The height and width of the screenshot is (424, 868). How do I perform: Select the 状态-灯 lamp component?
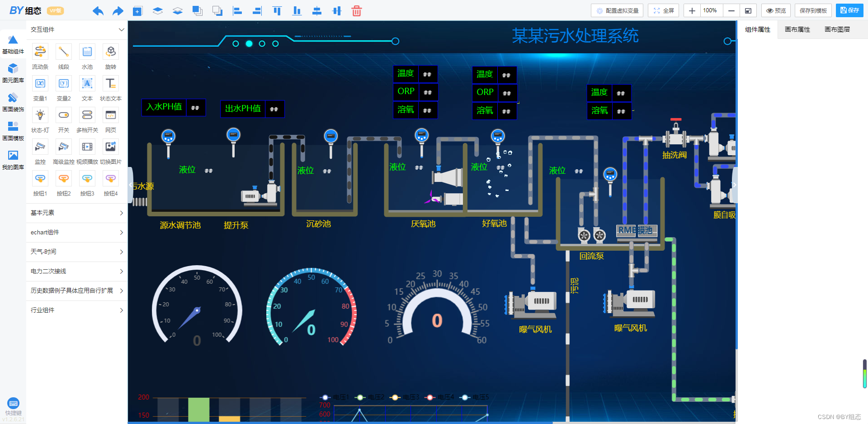tap(40, 115)
